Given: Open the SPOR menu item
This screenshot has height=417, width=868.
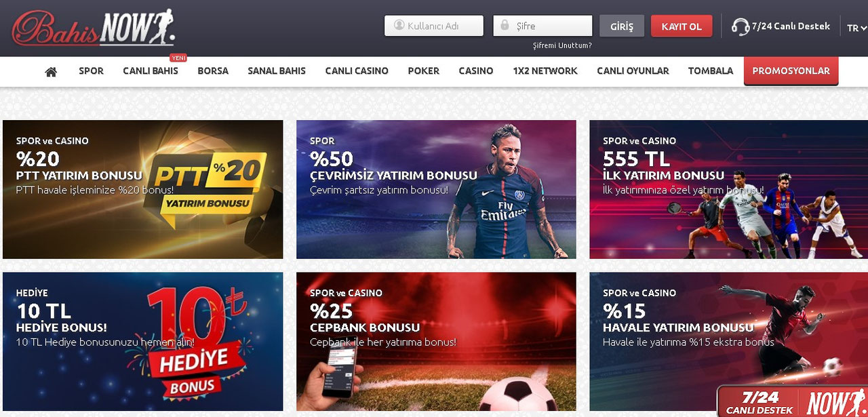Looking at the screenshot, I should (91, 71).
